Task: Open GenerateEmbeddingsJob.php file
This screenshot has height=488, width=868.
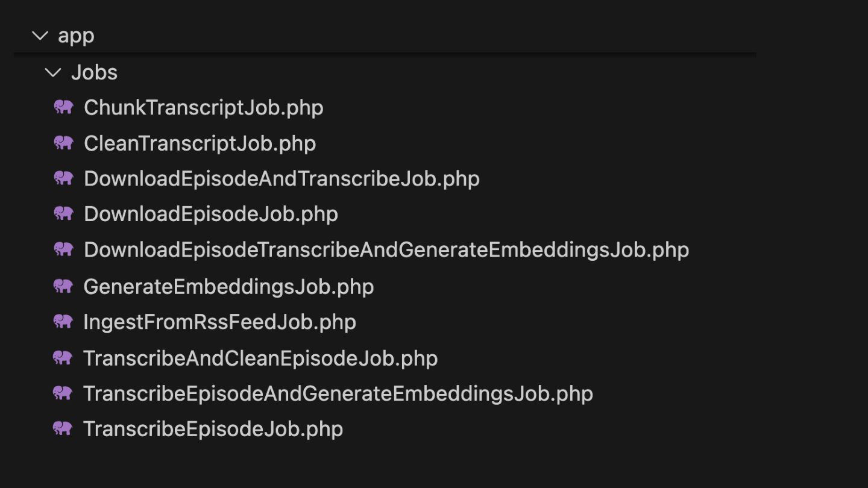Action: click(228, 286)
